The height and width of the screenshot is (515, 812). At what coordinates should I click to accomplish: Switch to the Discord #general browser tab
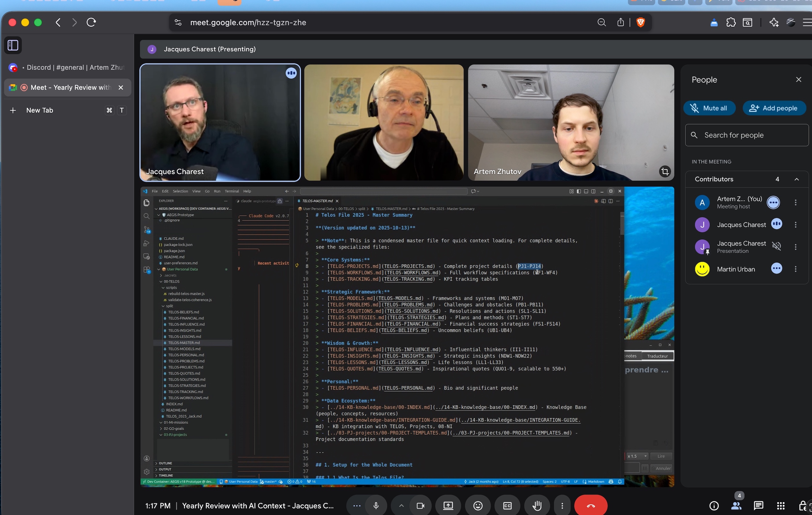(67, 67)
